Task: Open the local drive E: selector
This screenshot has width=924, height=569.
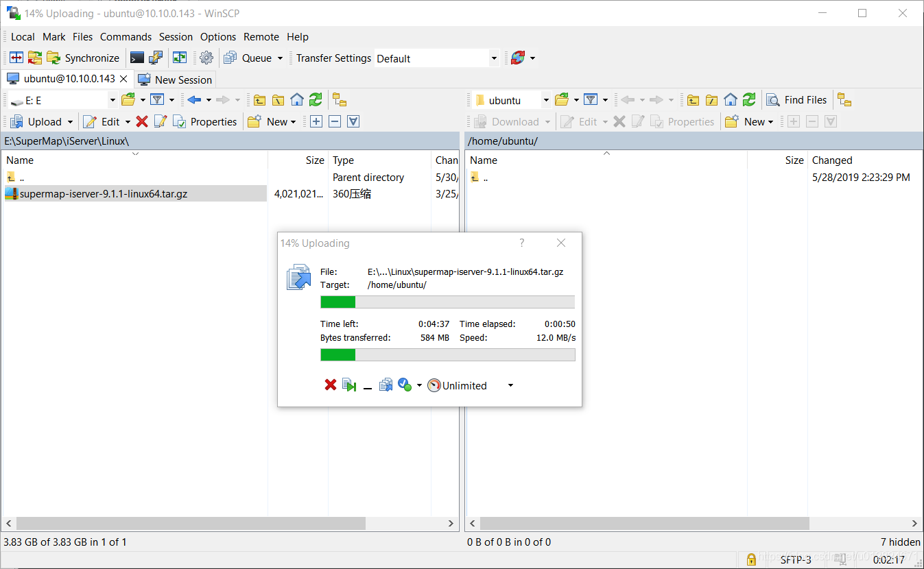Action: click(x=63, y=100)
